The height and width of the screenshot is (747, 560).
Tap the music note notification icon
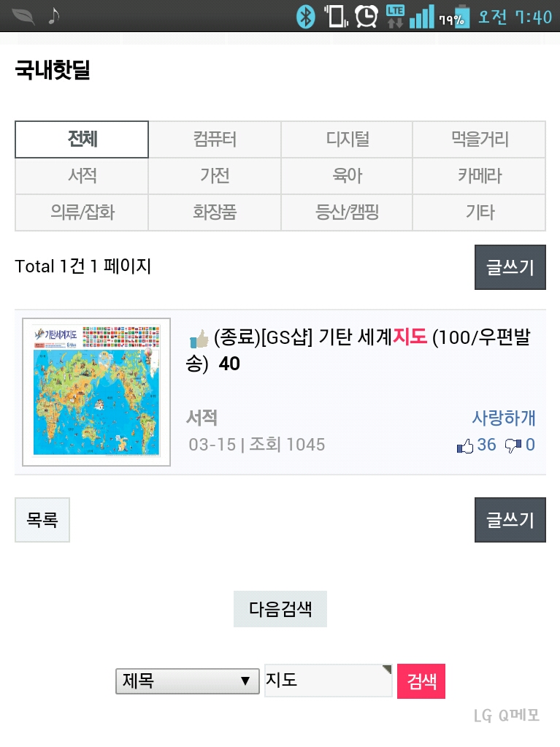[53, 16]
